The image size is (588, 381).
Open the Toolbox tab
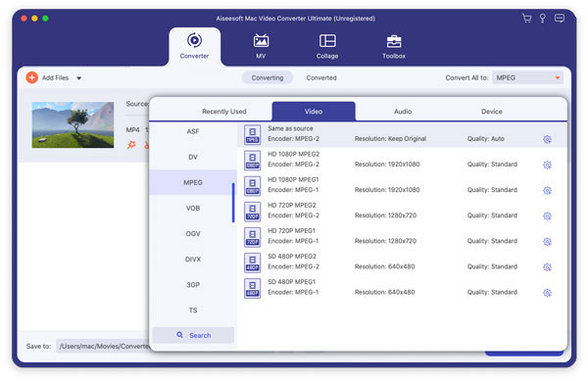394,46
